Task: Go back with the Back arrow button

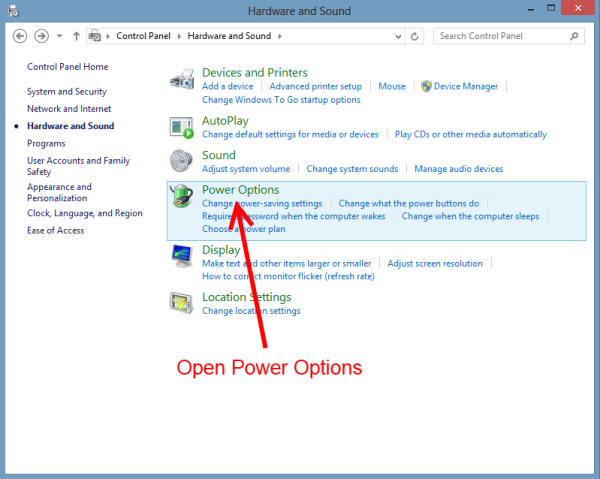Action: pos(20,36)
